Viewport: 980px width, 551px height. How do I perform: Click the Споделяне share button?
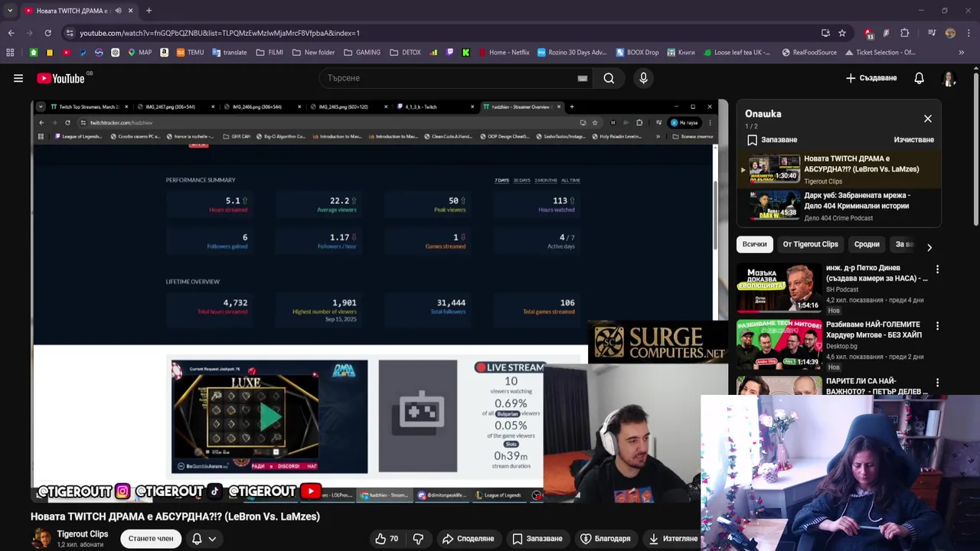468,539
